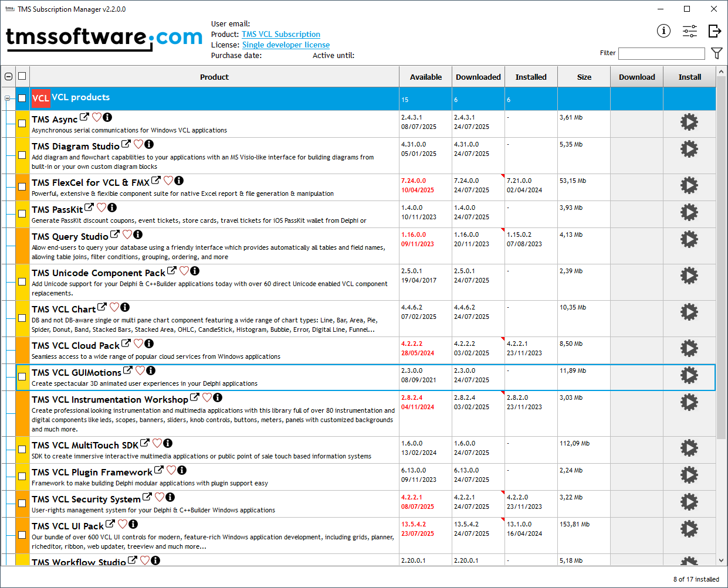Open TMS VCL Cloud Pack external link
This screenshot has height=588, width=728.
pos(126,344)
